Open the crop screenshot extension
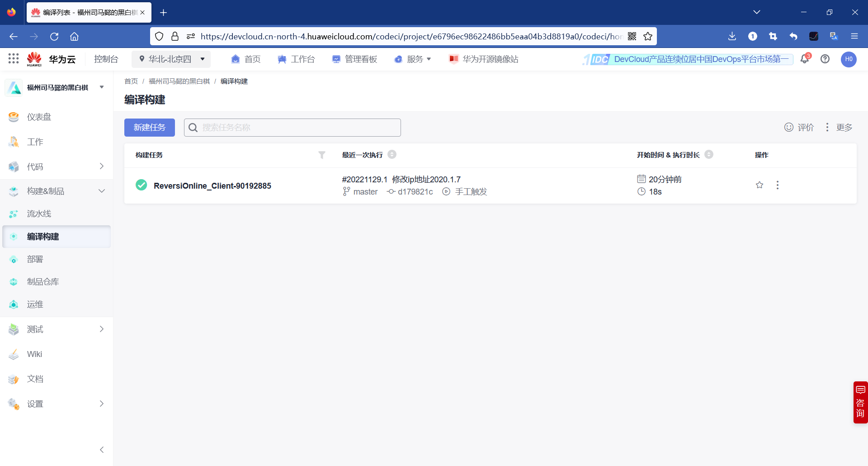Viewport: 868px width, 466px height. coord(773,36)
